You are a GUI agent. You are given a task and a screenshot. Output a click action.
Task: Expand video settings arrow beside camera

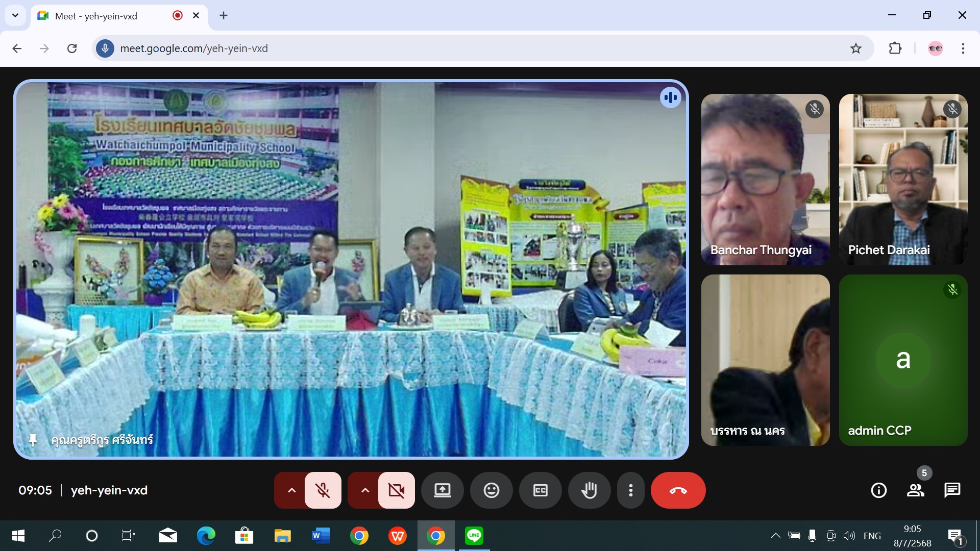(365, 490)
